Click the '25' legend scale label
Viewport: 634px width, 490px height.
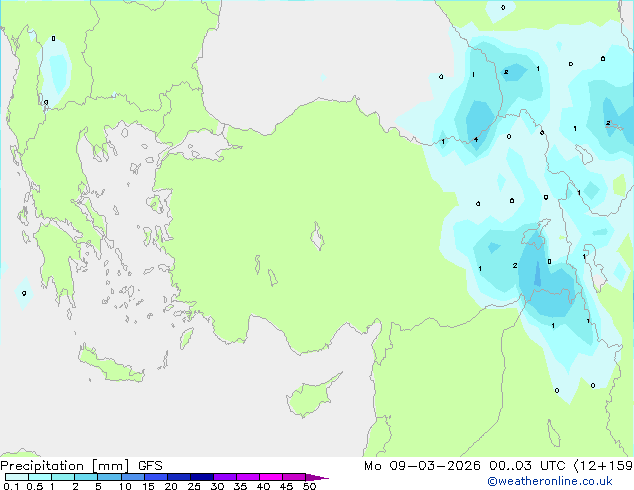[x=194, y=486]
